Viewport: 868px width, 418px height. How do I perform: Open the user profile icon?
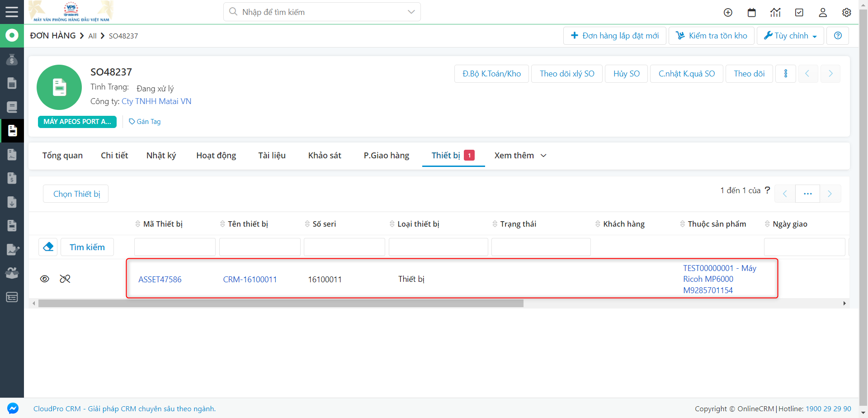click(823, 13)
